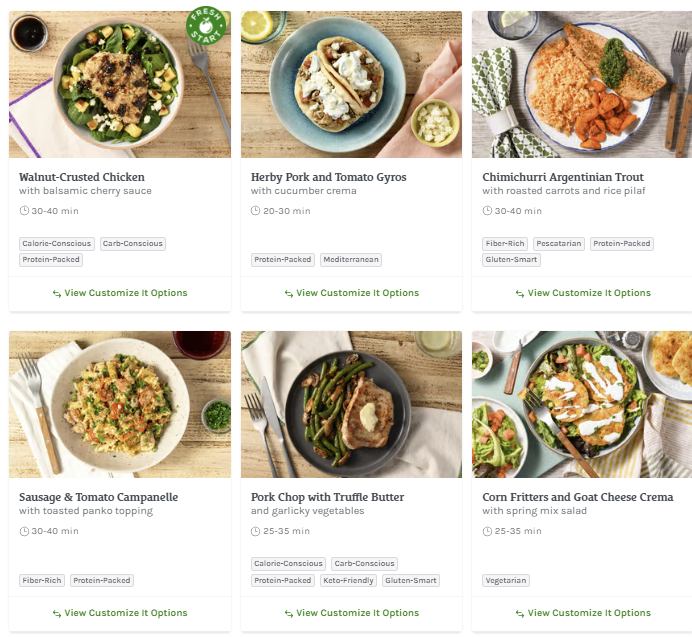View Customize It Options for Herby Pork Gyros

pos(357,293)
